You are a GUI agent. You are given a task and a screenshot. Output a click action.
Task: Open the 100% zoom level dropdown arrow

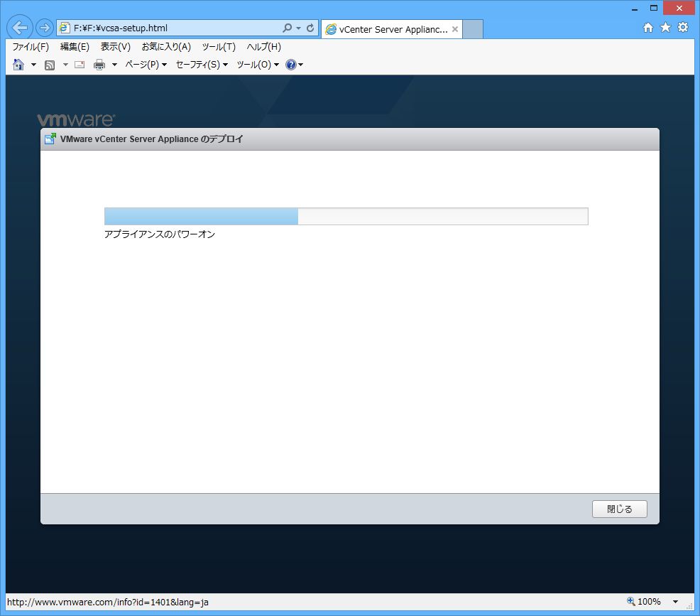tap(675, 602)
